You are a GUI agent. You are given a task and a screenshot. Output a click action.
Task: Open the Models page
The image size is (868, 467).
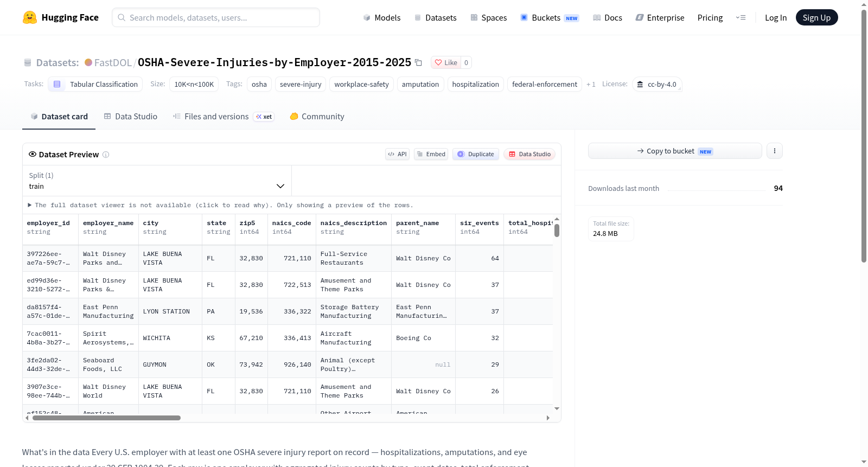click(382, 17)
